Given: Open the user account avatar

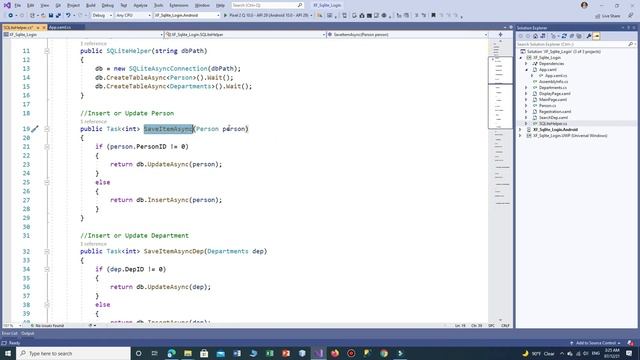Looking at the screenshot, I should [x=584, y=5].
